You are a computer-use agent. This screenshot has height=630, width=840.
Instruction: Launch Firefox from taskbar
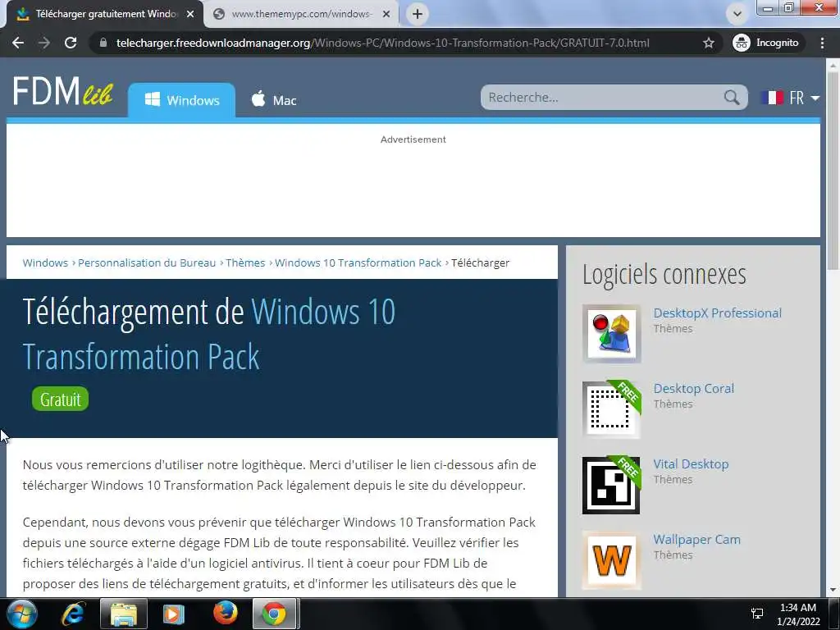click(226, 614)
